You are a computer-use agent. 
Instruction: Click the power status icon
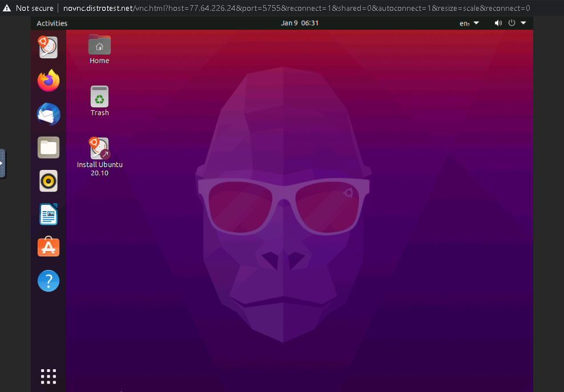point(511,23)
